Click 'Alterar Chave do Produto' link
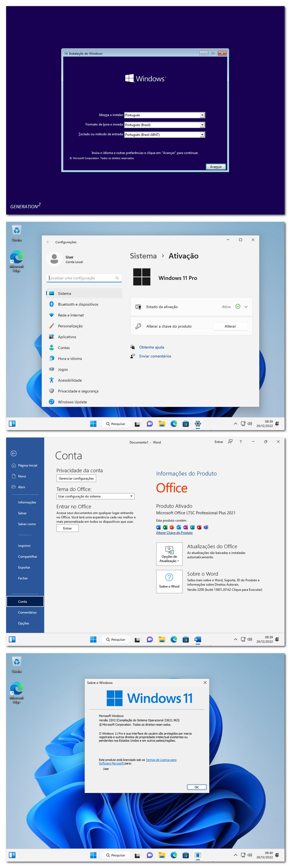Viewport: 291px width, 868px height. coord(174,533)
